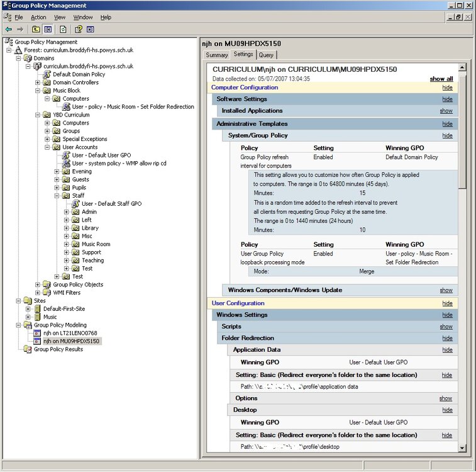Click the njh on LT21LENO0768 report icon
Image resolution: width=476 pixels, height=472 pixels.
click(37, 333)
